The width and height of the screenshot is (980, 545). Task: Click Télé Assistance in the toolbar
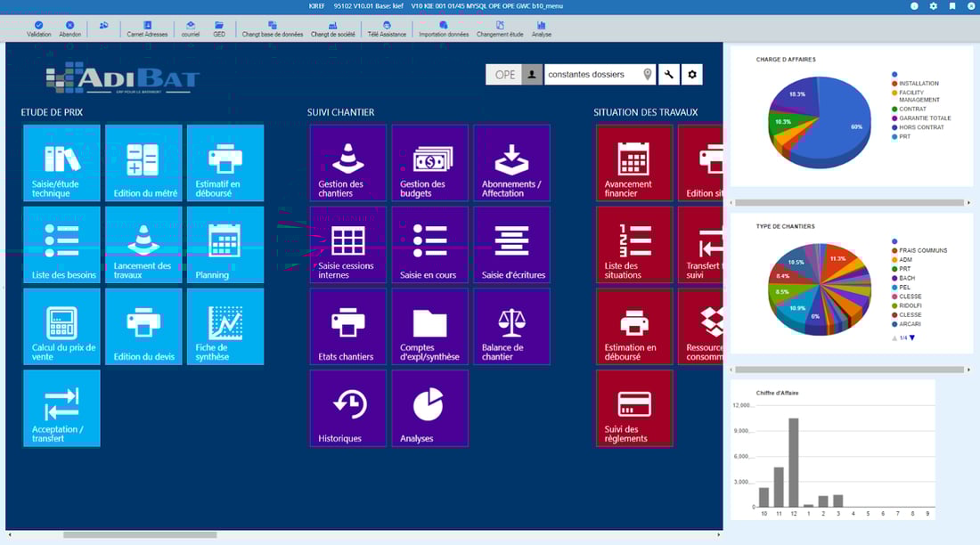tap(387, 28)
